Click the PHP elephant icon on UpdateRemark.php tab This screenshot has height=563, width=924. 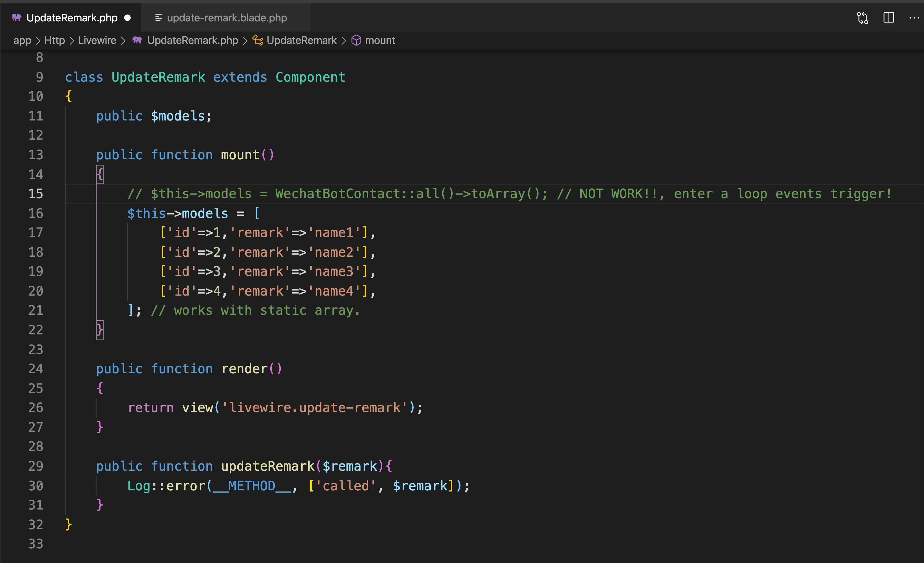[x=17, y=18]
